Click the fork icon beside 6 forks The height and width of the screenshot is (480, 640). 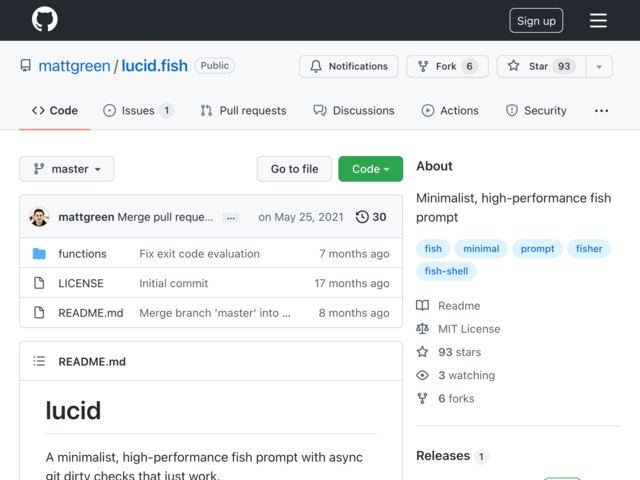(x=422, y=398)
